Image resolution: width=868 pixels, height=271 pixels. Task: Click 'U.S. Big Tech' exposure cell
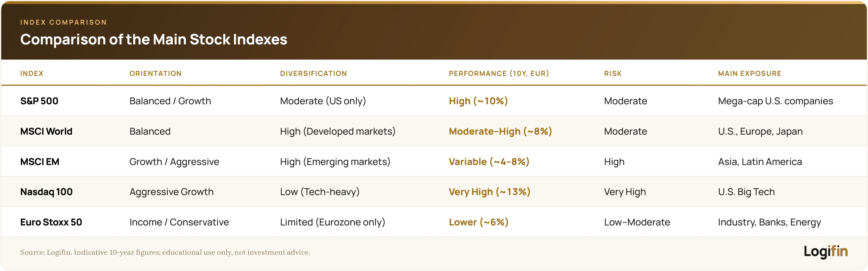(x=746, y=192)
